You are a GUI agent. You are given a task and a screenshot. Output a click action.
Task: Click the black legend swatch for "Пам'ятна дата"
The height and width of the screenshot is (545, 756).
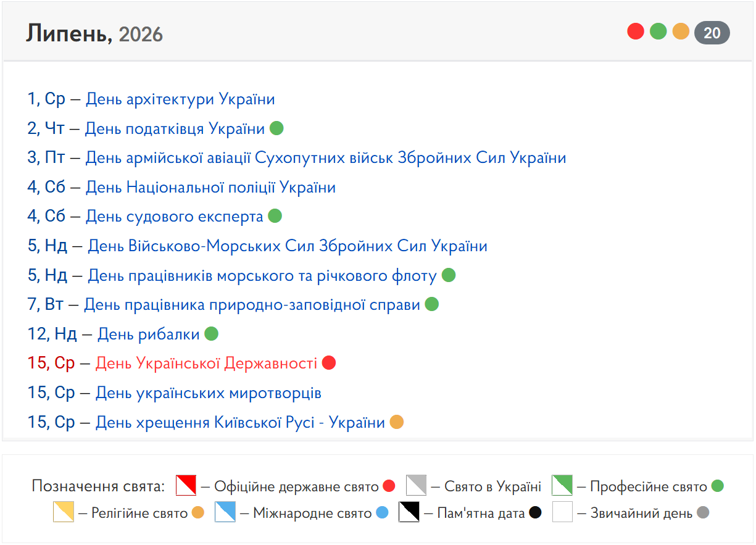pyautogui.click(x=409, y=512)
